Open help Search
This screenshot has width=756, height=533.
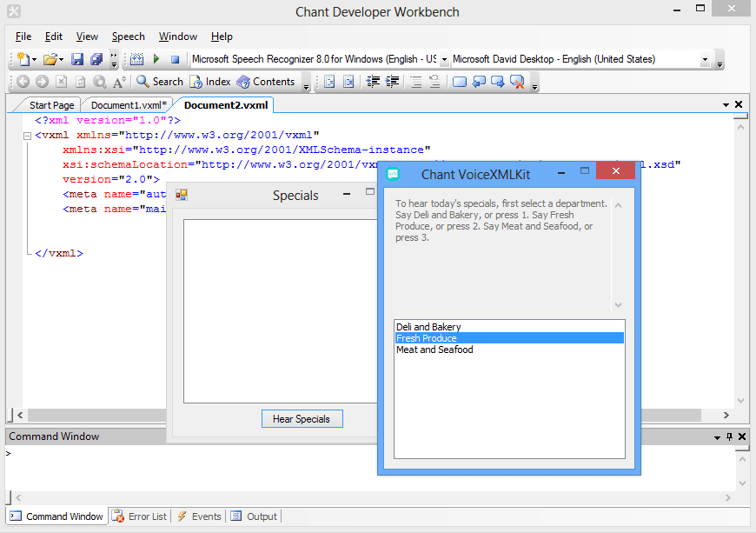coord(160,82)
